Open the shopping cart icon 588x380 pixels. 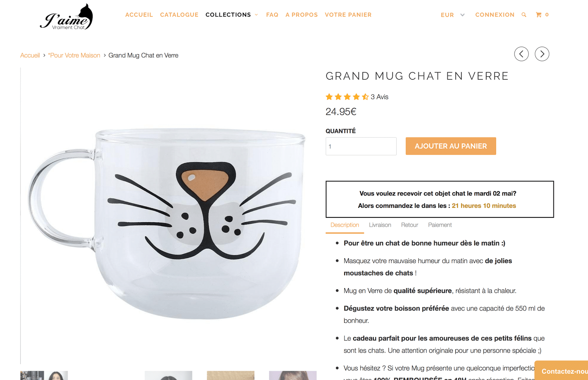[x=539, y=15]
